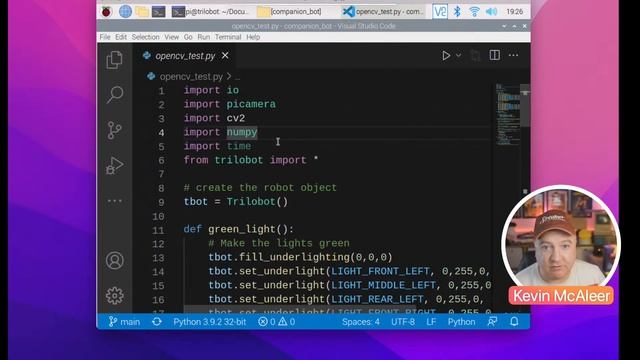Click green_light function name on line 11
The width and height of the screenshot is (640, 360).
[x=242, y=229]
